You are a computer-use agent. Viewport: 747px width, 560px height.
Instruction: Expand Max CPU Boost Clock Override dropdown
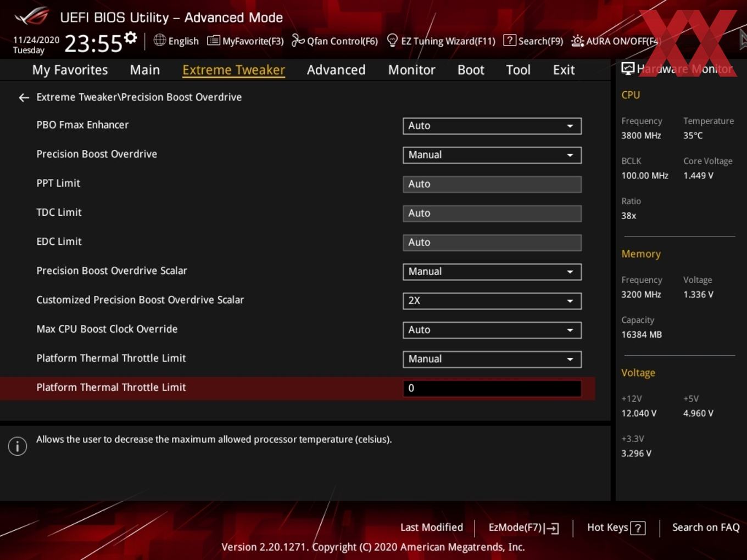[492, 330]
